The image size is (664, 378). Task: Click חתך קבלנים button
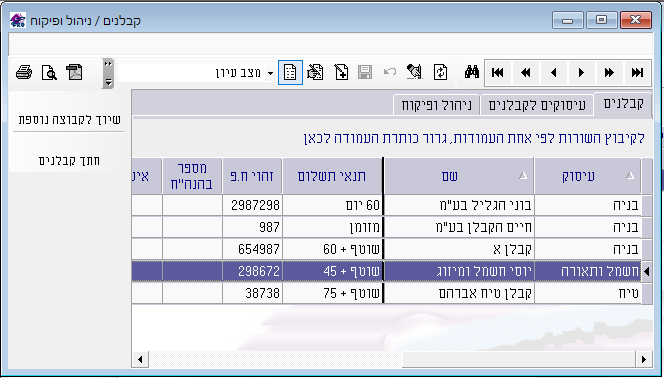point(69,160)
